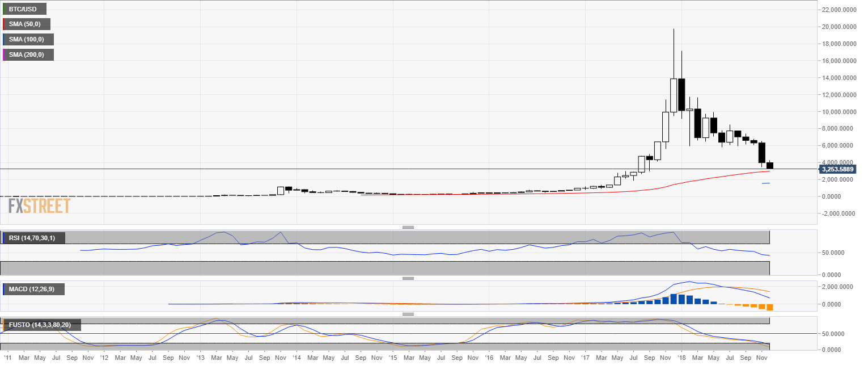Click the tallest blue MACD histogram bar
This screenshot has height=365, width=868.
pyautogui.click(x=674, y=299)
